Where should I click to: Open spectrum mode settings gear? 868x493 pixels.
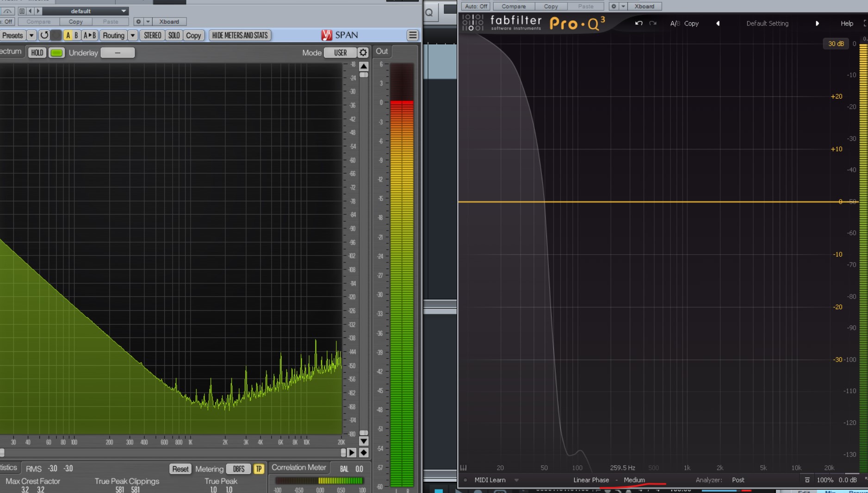[x=363, y=53]
